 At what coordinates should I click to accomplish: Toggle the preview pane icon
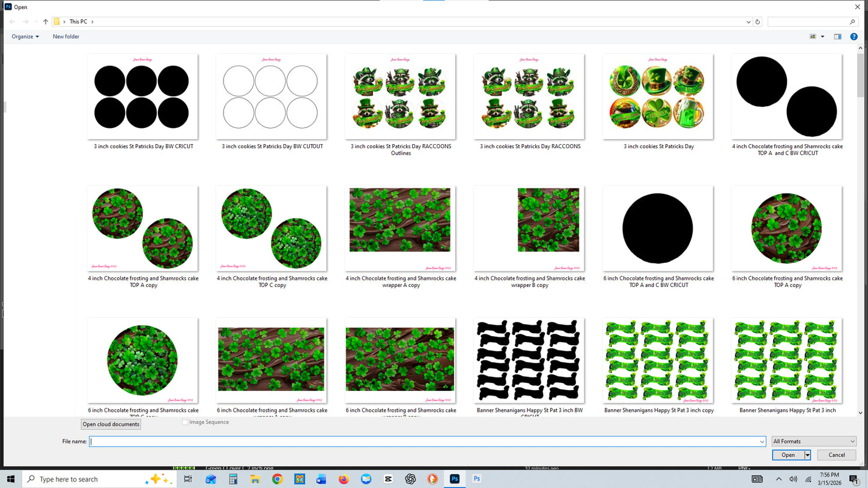(x=837, y=36)
